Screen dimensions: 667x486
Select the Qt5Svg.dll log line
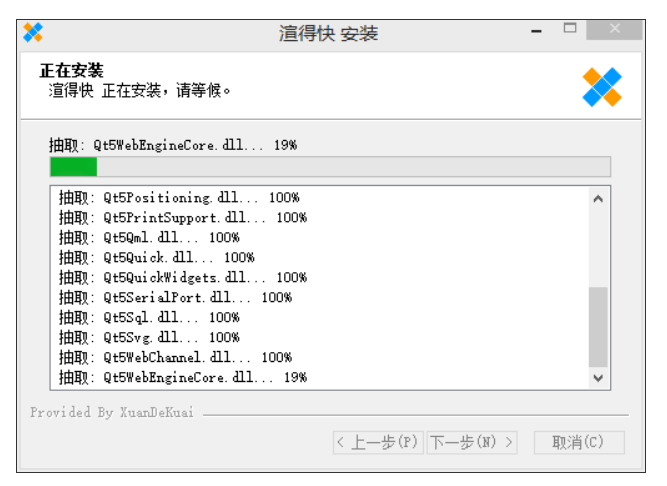pyautogui.click(x=148, y=338)
